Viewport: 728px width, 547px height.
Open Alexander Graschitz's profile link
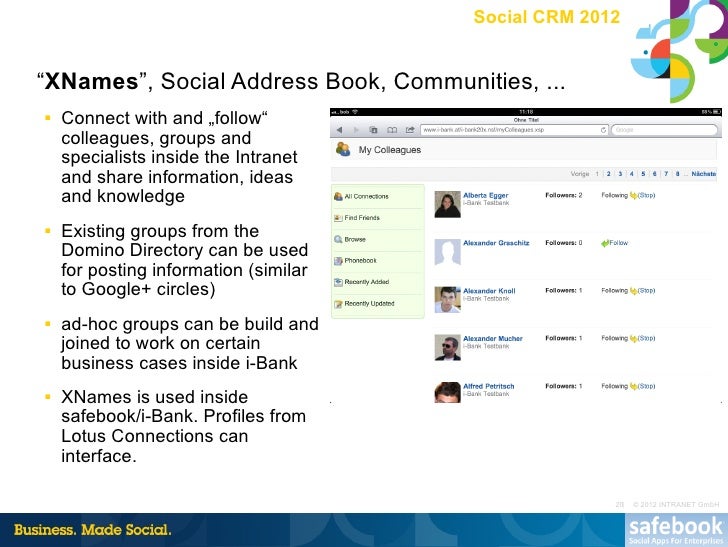click(496, 243)
